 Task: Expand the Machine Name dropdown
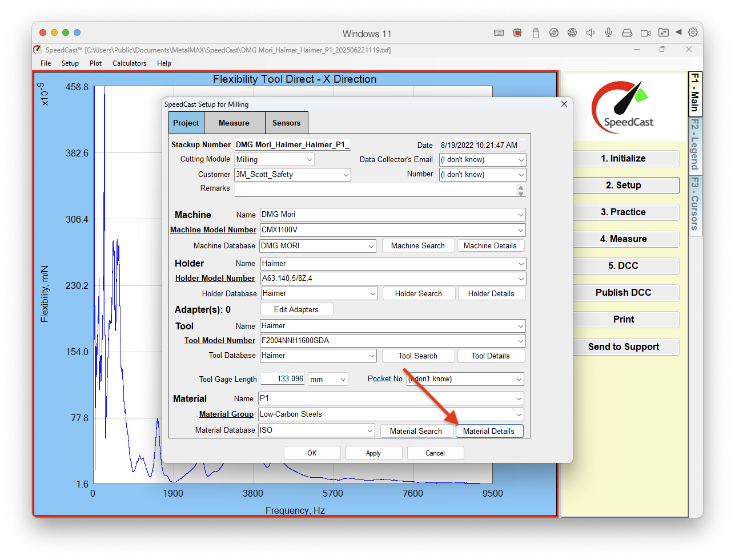tap(520, 215)
